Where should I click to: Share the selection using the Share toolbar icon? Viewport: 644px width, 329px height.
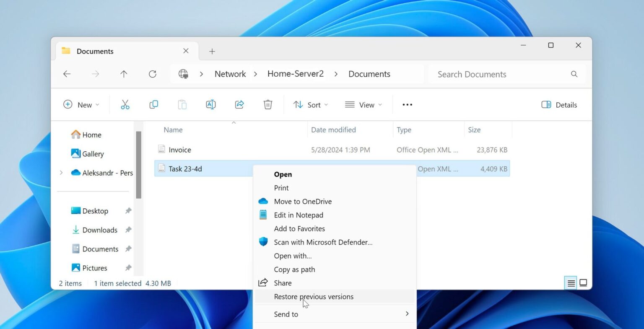(x=239, y=104)
